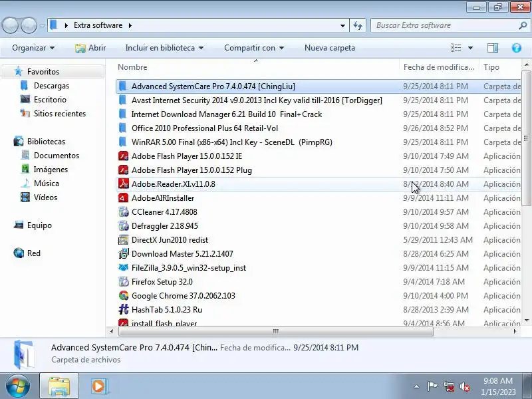Click the vertical scrollbar down arrow

(526, 321)
